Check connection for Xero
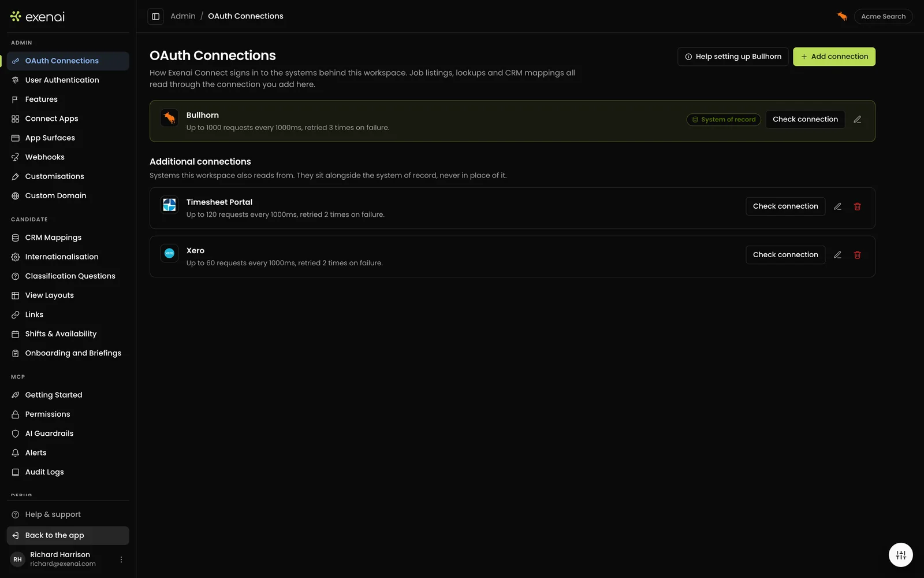This screenshot has width=924, height=578. pyautogui.click(x=785, y=255)
